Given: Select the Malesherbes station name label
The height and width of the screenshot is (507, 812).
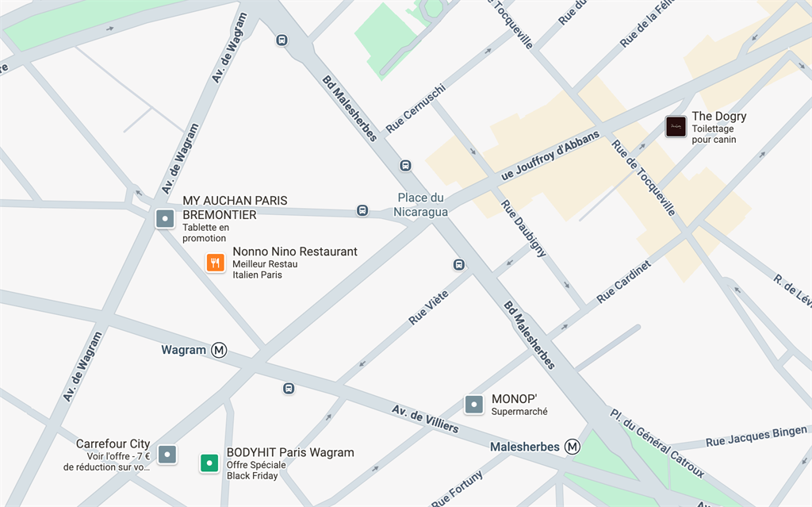Looking at the screenshot, I should [525, 447].
